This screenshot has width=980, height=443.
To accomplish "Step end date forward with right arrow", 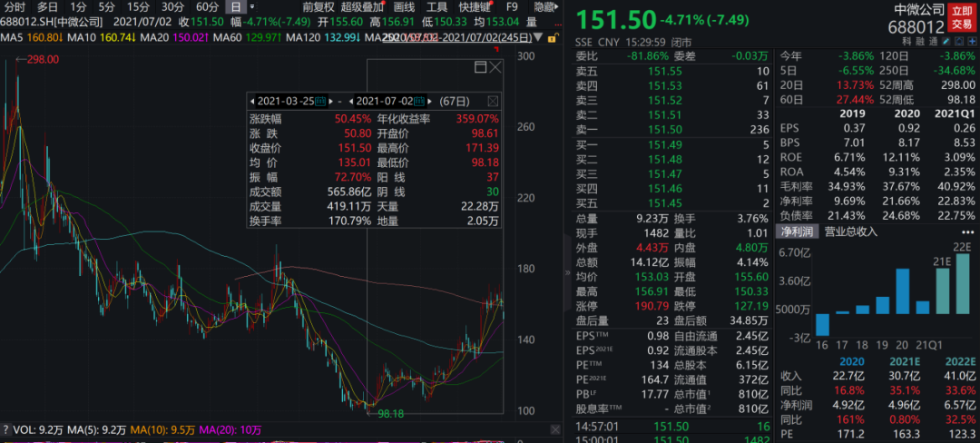I will coord(429,102).
